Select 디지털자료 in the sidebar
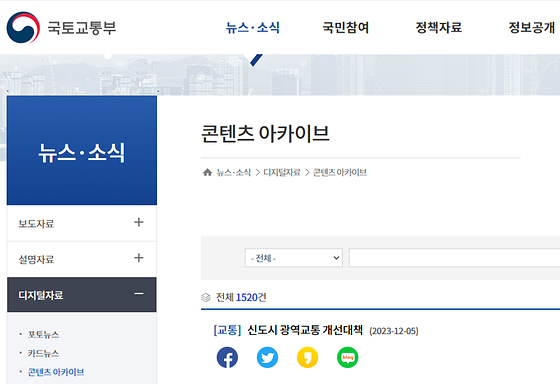This screenshot has height=384, width=560. (41, 295)
